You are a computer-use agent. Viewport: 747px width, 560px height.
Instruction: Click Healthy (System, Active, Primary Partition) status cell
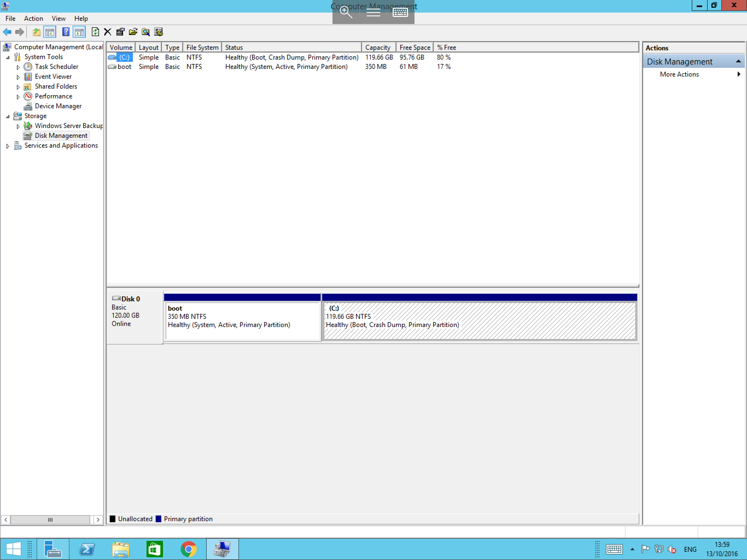286,66
